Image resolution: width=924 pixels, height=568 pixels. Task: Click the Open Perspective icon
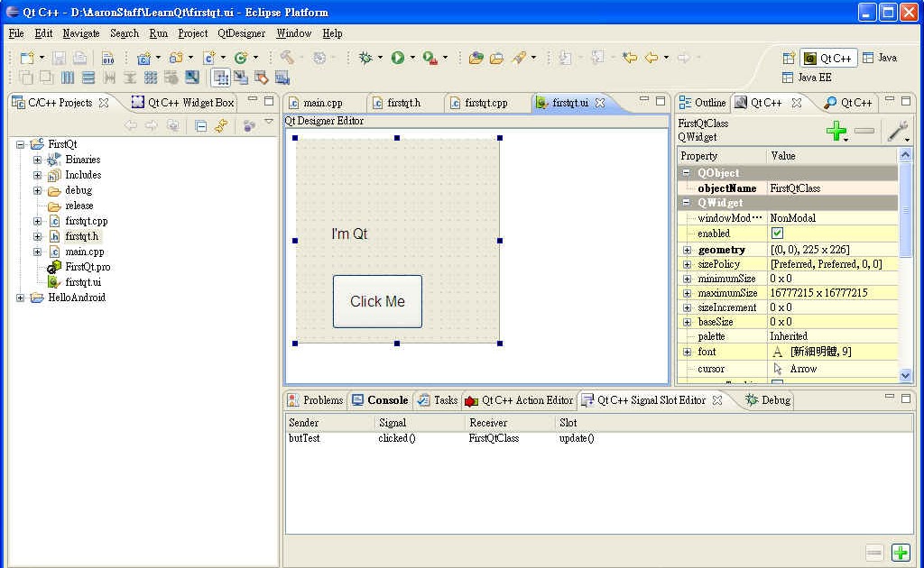coord(789,58)
